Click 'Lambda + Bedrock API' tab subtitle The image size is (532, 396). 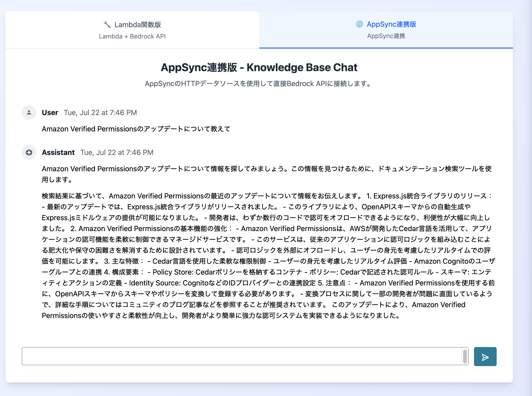[132, 36]
